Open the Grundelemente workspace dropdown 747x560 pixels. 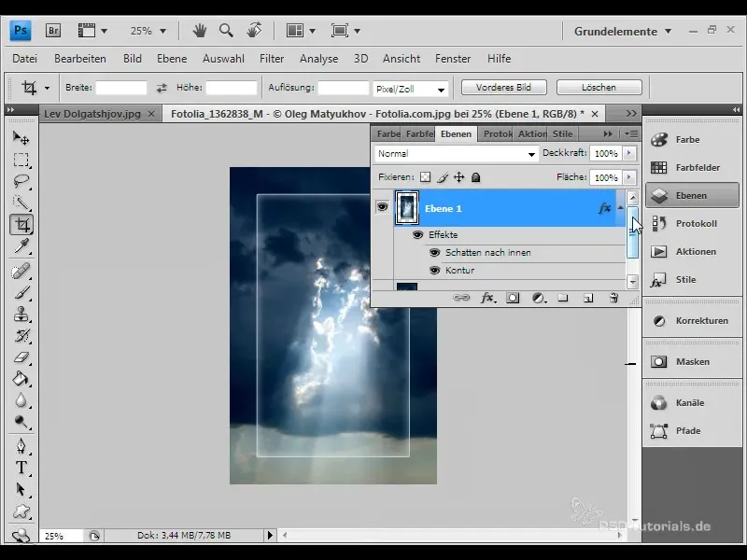pyautogui.click(x=623, y=32)
